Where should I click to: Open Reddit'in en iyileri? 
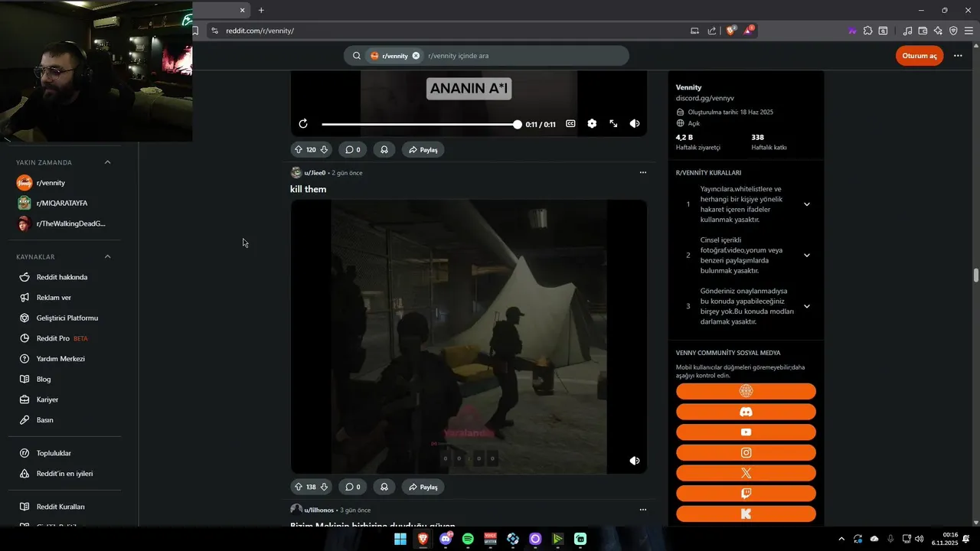pos(64,474)
